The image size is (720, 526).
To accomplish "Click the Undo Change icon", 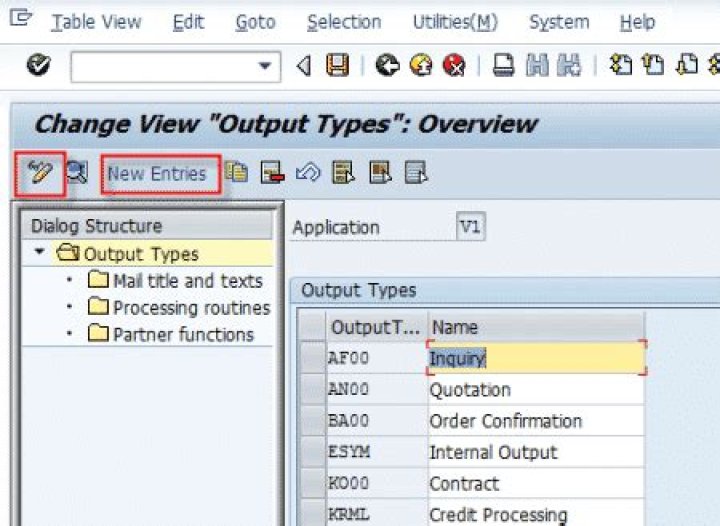I will [x=308, y=173].
